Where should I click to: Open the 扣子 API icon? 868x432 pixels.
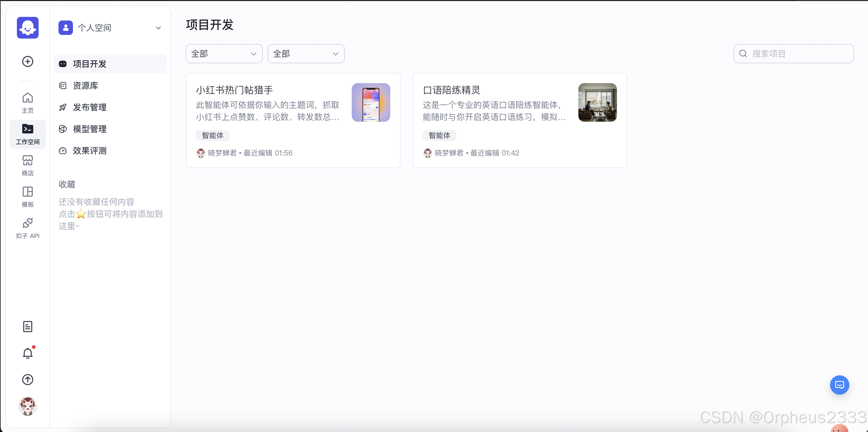pyautogui.click(x=28, y=228)
